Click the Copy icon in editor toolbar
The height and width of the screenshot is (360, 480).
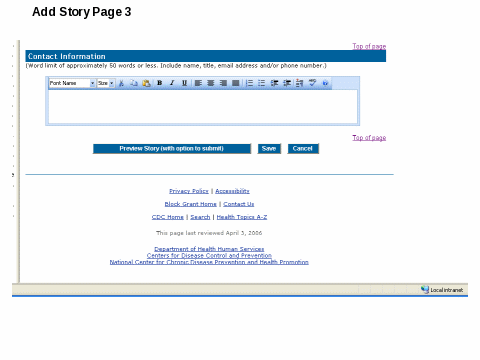pos(134,83)
